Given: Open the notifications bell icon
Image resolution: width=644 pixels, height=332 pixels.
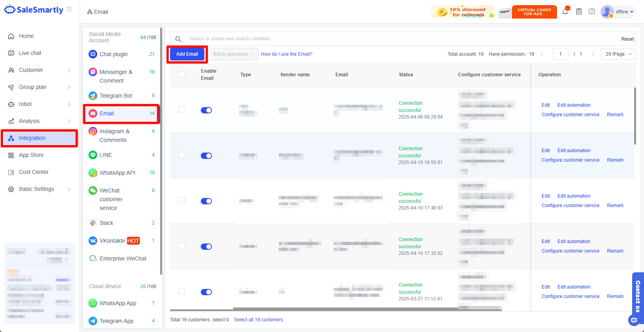Looking at the screenshot, I should point(565,12).
